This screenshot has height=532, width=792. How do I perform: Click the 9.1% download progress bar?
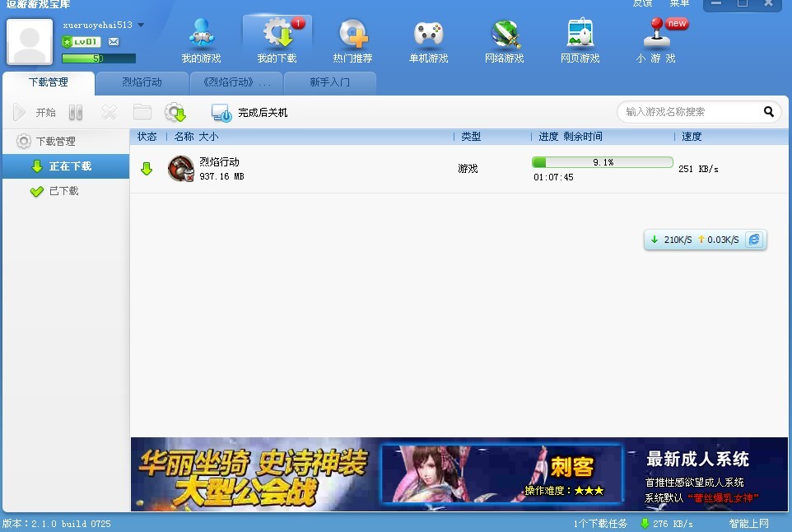(602, 162)
